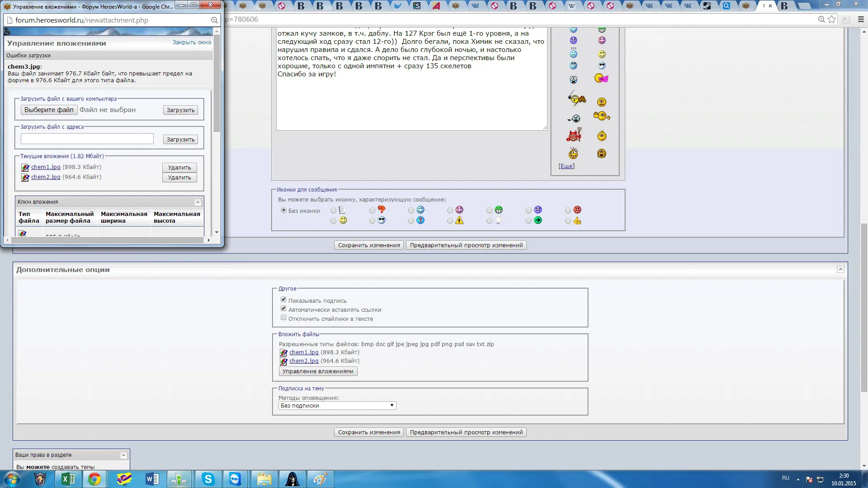Image resolution: width=868 pixels, height=488 pixels.
Task: Open the 'Еще' smileys link
Action: 566,166
